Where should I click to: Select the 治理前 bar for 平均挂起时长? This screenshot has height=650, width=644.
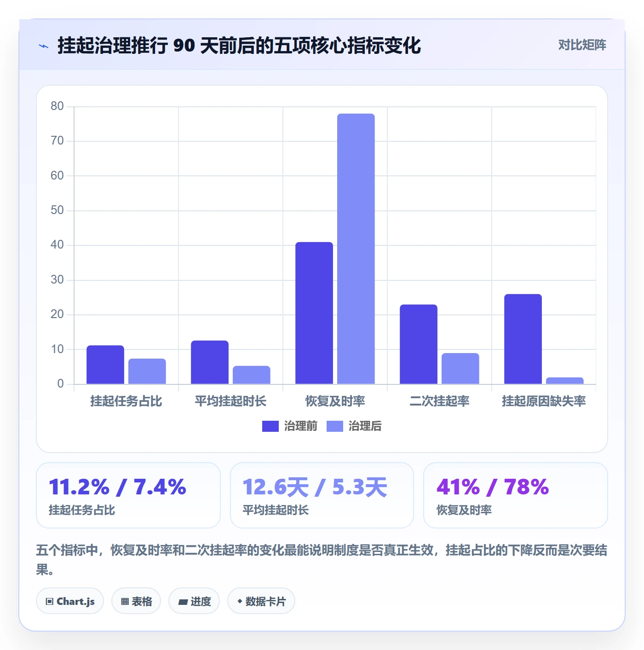tap(210, 362)
